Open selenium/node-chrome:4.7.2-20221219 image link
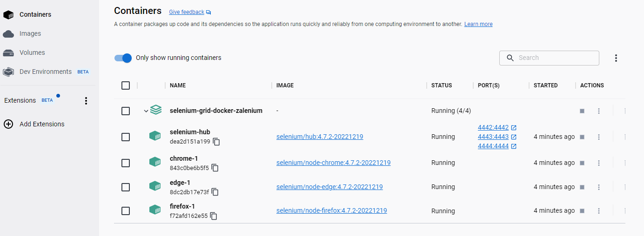644x236 pixels. click(333, 163)
